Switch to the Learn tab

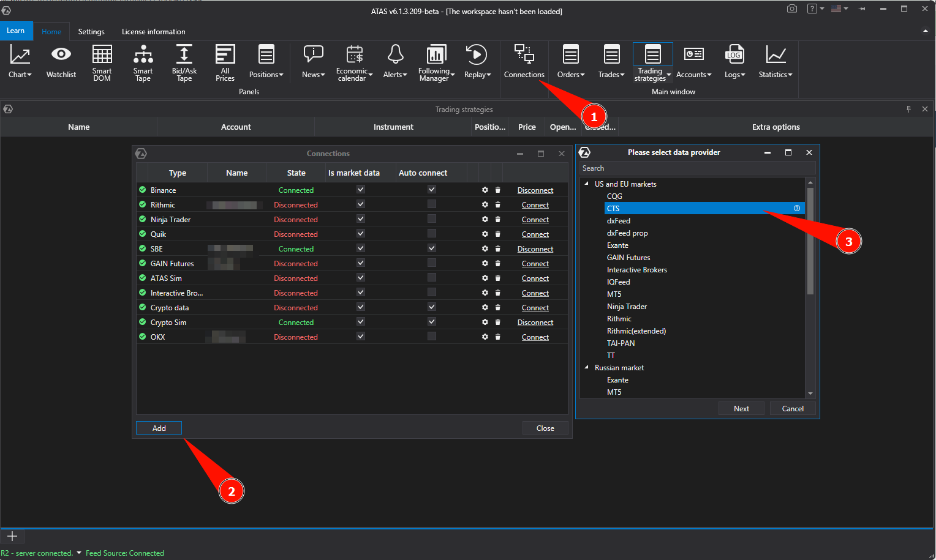[16, 31]
